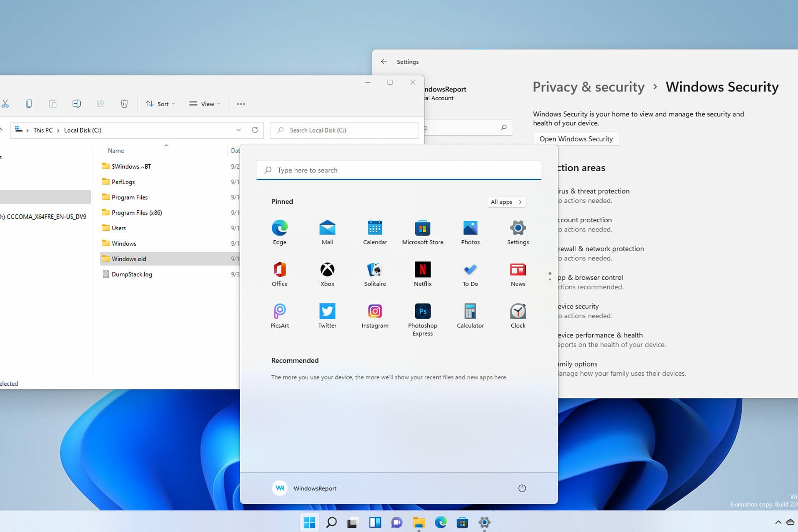
Task: Open the Calendar pinned app
Action: [x=375, y=232]
